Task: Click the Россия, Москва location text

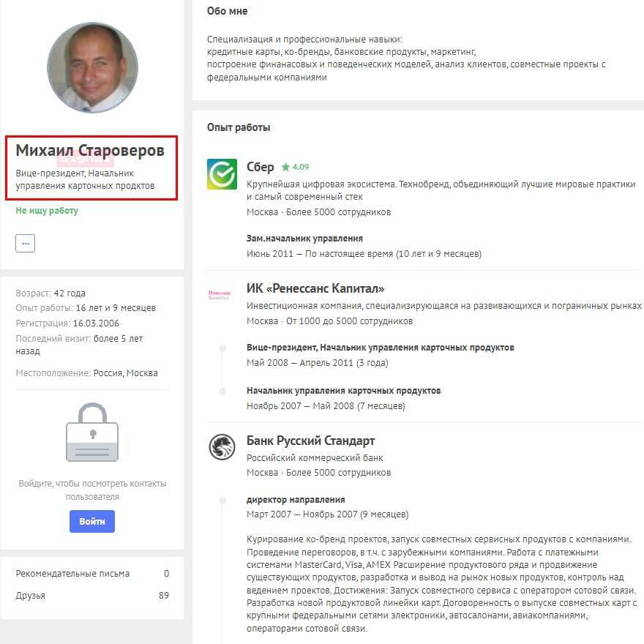Action: click(x=125, y=373)
